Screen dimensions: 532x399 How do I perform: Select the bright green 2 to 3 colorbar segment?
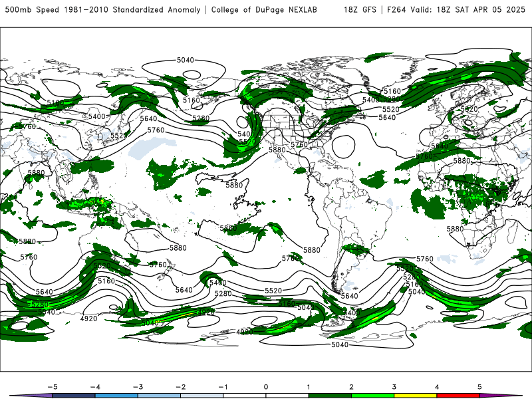click(x=373, y=396)
